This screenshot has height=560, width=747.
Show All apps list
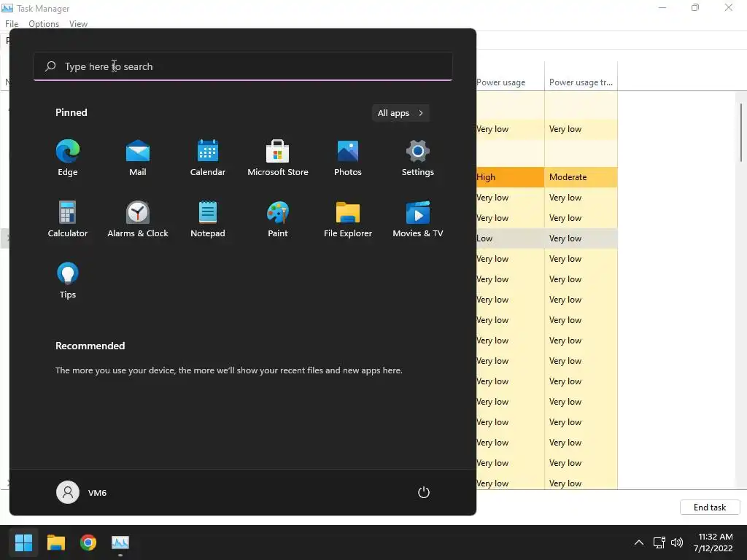[400, 113]
